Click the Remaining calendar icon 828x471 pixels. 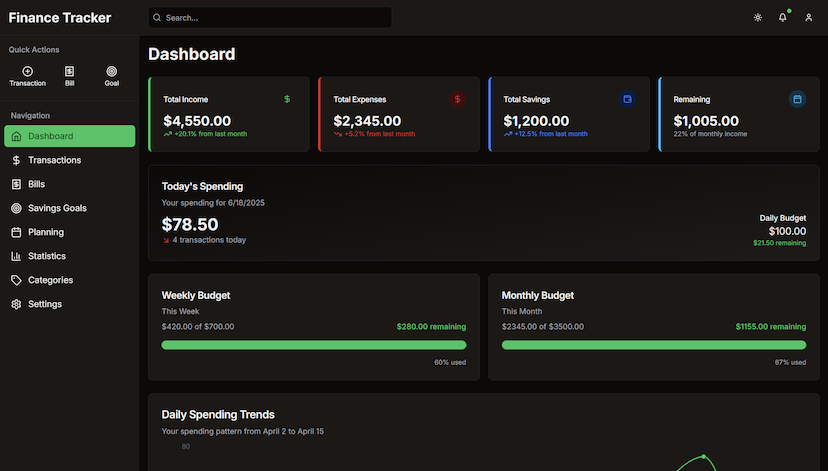pos(797,99)
